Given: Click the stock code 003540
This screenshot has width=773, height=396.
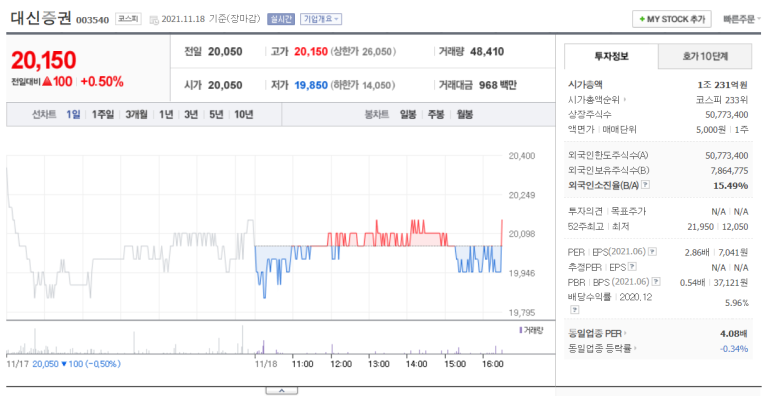Looking at the screenshot, I should 92,20.
